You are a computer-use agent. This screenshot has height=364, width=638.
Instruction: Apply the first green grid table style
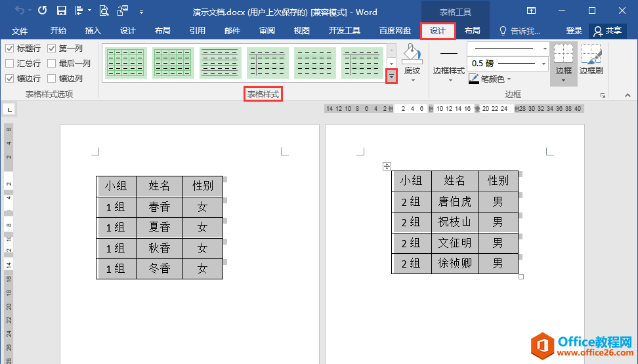(x=126, y=62)
